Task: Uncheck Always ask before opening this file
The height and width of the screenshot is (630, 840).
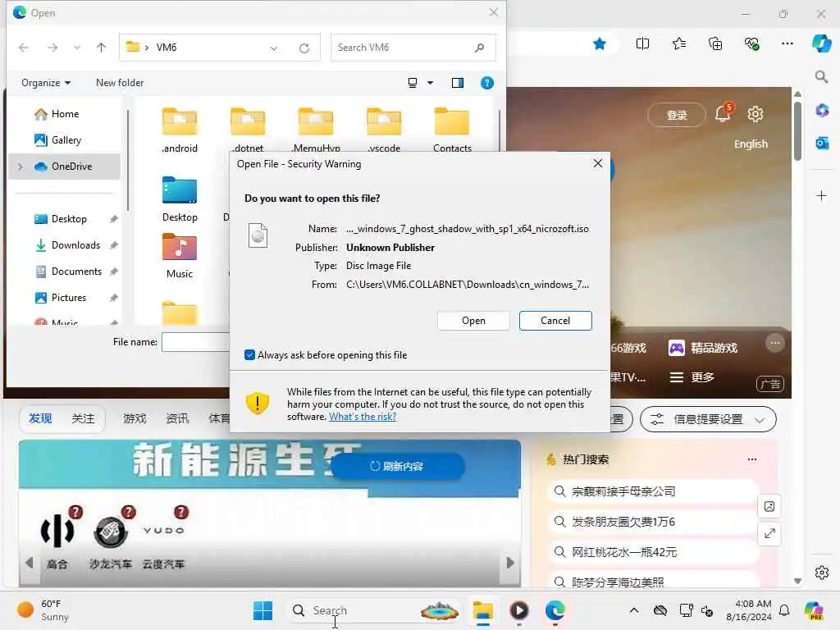Action: tap(249, 354)
